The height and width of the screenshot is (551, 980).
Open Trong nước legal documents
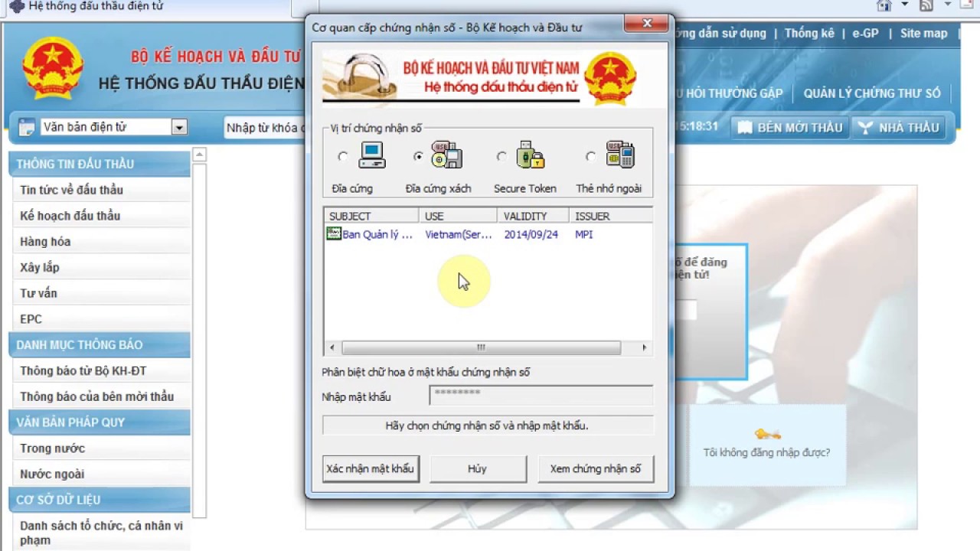pos(52,448)
